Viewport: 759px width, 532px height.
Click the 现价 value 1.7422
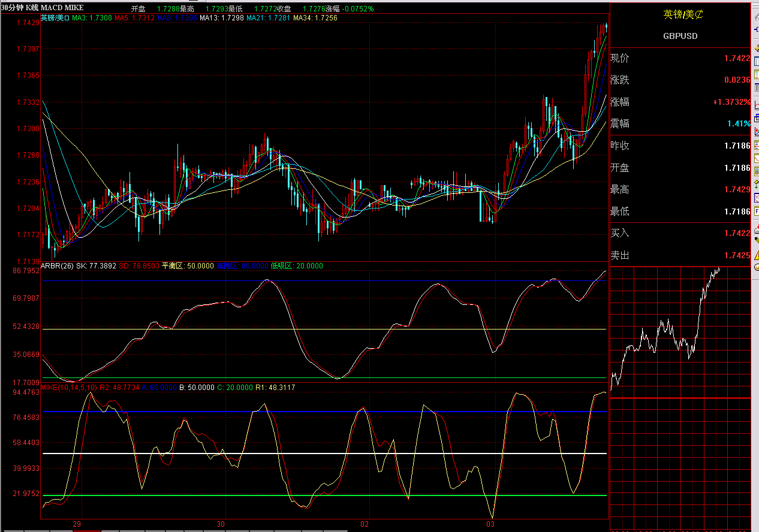click(x=737, y=58)
